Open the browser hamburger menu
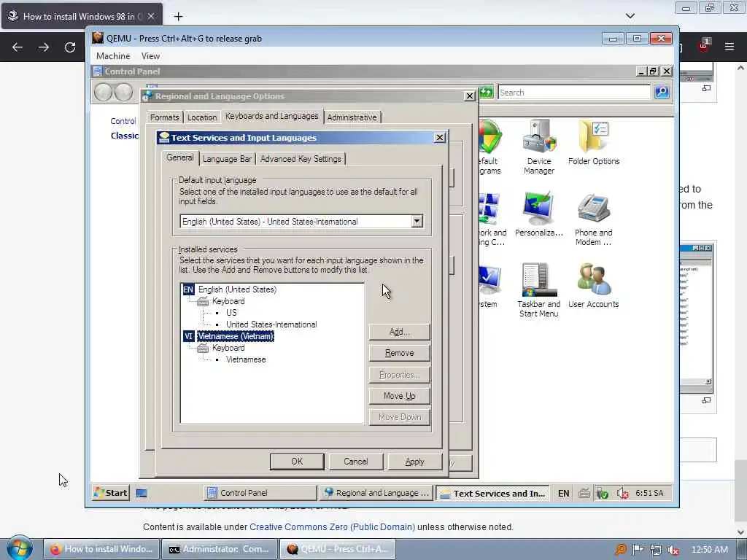The height and width of the screenshot is (560, 747). point(729,46)
